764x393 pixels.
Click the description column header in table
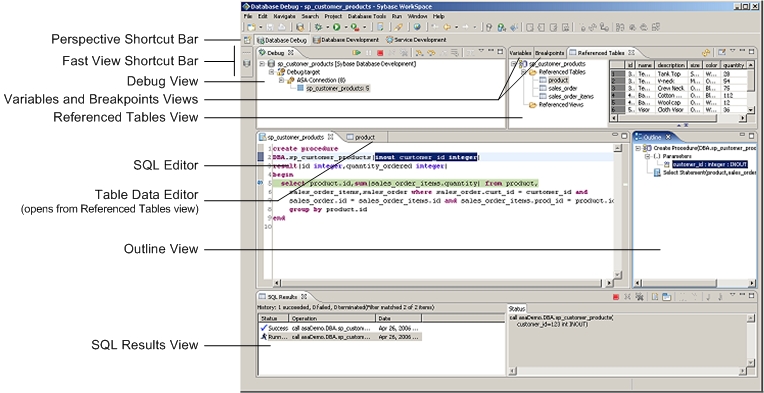click(x=671, y=65)
